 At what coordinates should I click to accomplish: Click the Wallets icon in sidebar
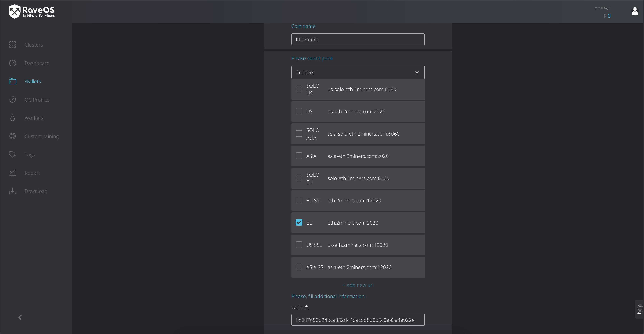[13, 81]
